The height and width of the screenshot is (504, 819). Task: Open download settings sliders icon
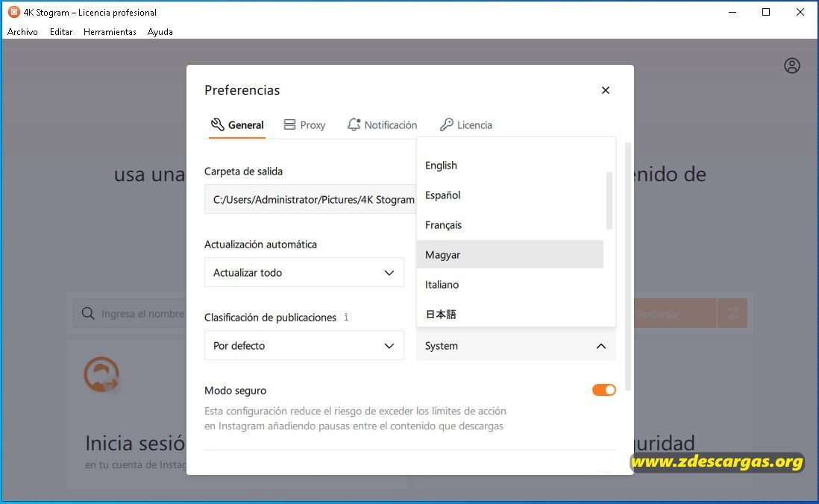pyautogui.click(x=733, y=313)
